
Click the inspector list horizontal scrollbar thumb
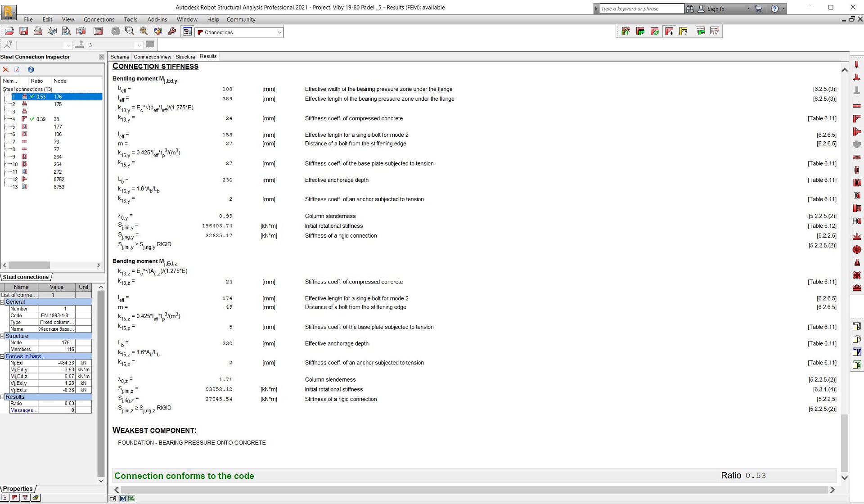tap(29, 265)
